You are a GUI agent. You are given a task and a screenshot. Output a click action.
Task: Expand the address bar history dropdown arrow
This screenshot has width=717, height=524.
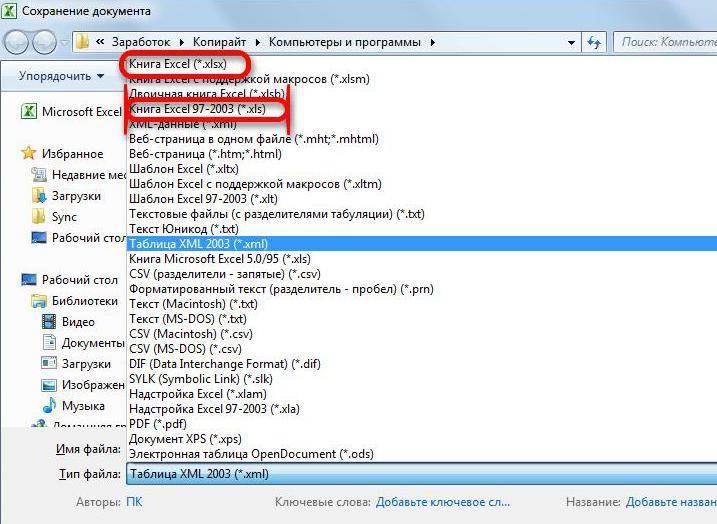pyautogui.click(x=571, y=43)
